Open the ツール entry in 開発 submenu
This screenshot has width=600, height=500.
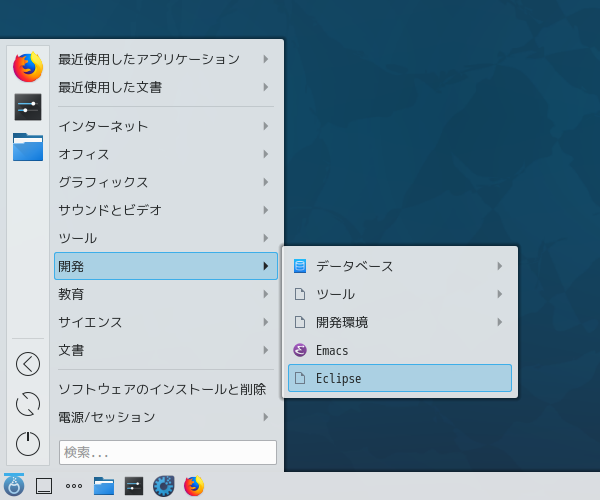[399, 294]
